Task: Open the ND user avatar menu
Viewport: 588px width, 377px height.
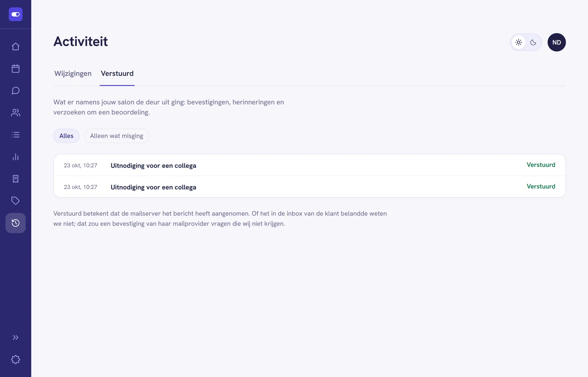Action: [x=557, y=42]
